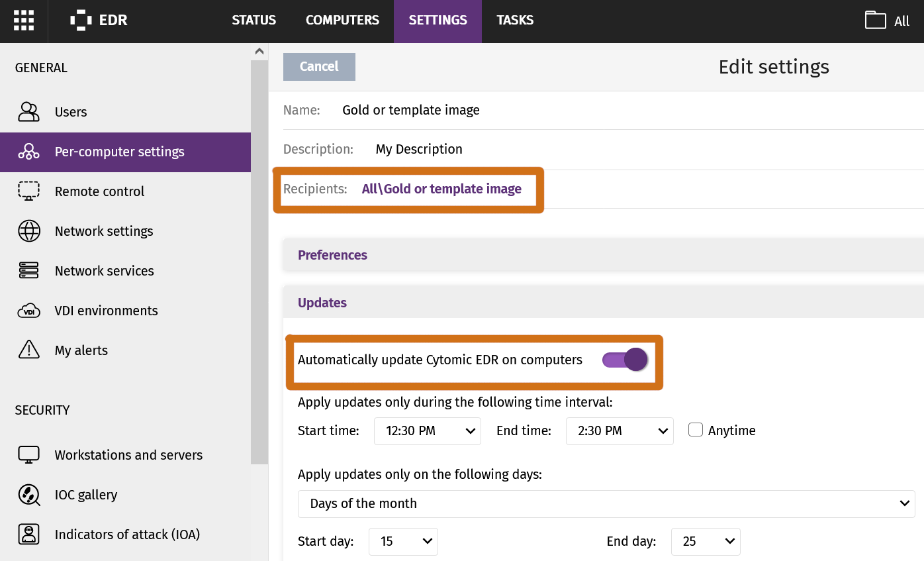The width and height of the screenshot is (924, 561).
Task: Click the VDI environments cloud icon
Action: click(x=28, y=311)
